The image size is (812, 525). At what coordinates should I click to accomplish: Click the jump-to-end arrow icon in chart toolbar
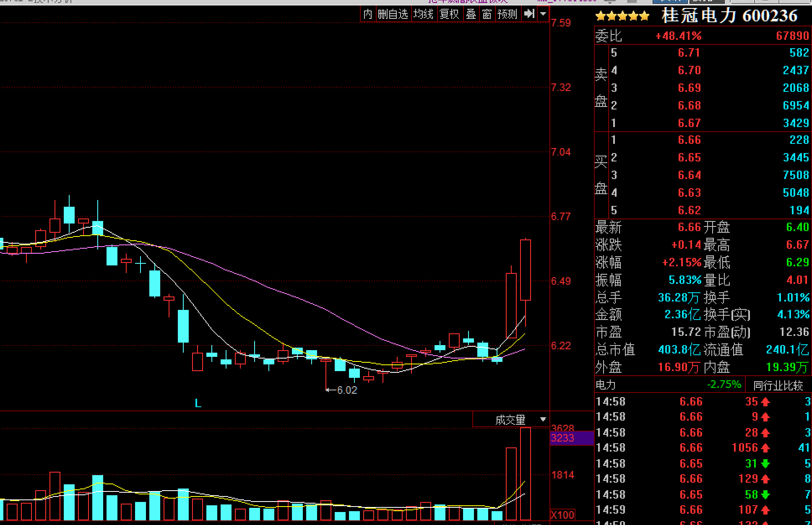tap(529, 14)
